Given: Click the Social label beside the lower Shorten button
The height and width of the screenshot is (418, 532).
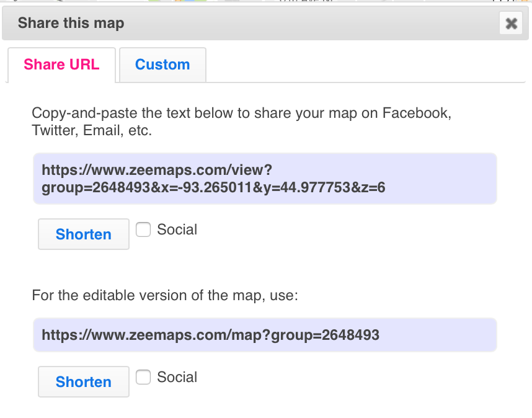Looking at the screenshot, I should [x=177, y=377].
